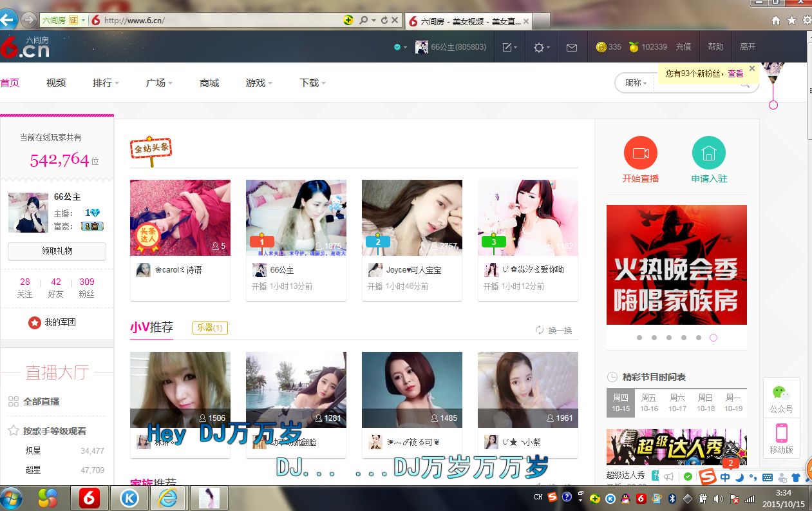This screenshot has width=812, height=511.
Task: Open the 超级达人秀 program banner
Action: point(677,447)
